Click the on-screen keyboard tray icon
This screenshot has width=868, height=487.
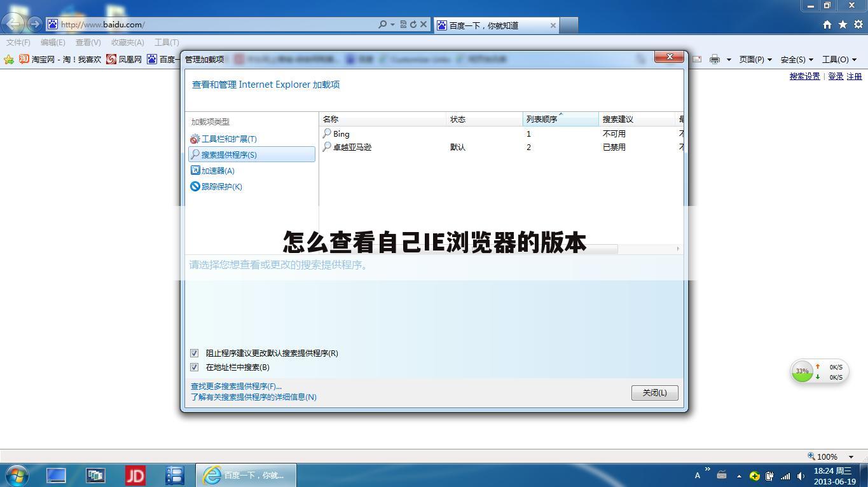[722, 475]
